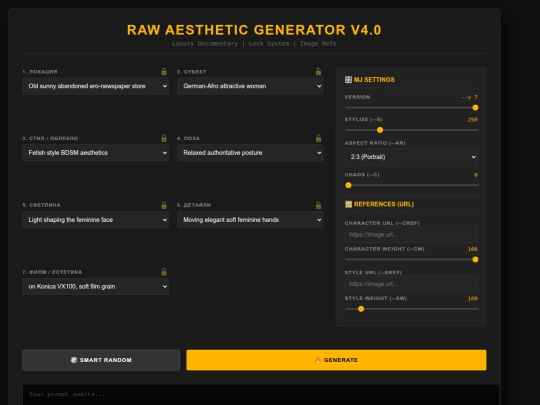Click the Chaos value '0'

coord(476,175)
